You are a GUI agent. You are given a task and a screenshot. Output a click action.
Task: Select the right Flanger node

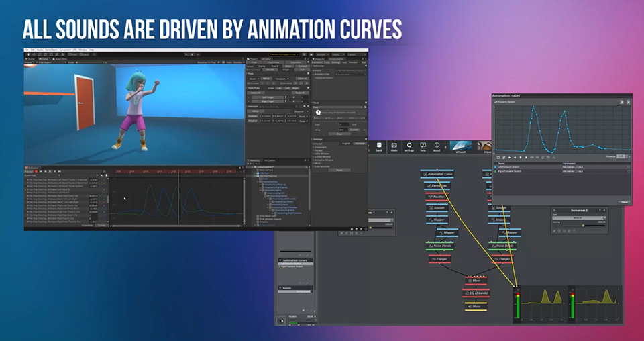click(x=502, y=259)
